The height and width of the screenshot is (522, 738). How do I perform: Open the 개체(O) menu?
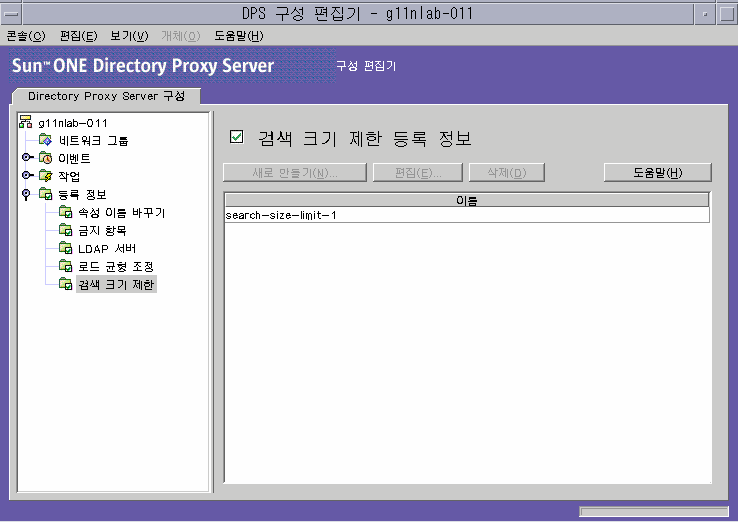pos(181,36)
